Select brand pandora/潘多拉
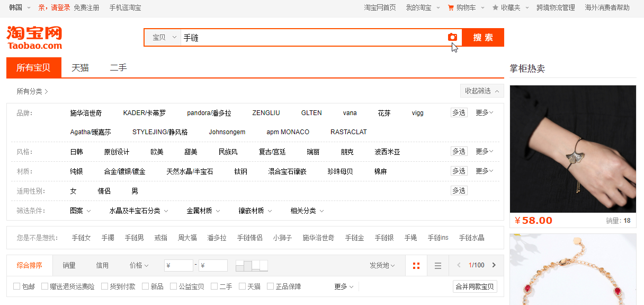Image resolution: width=644 pixels, height=305 pixels. click(209, 112)
